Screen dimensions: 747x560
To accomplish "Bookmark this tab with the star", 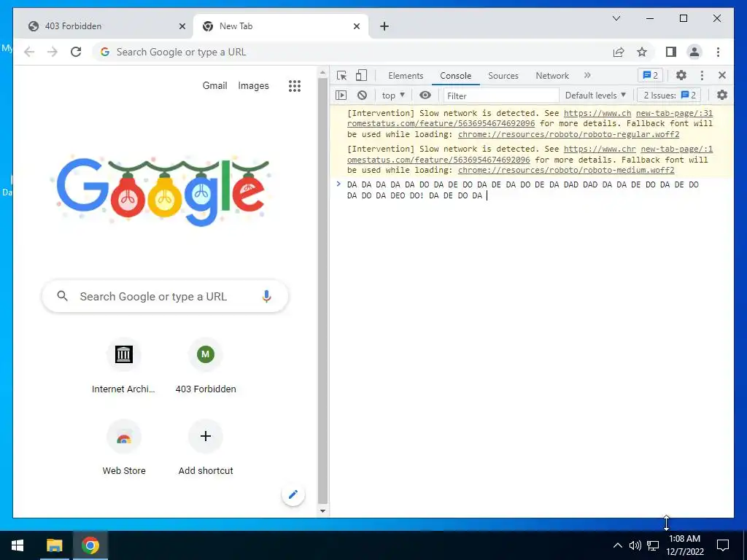I will point(642,52).
